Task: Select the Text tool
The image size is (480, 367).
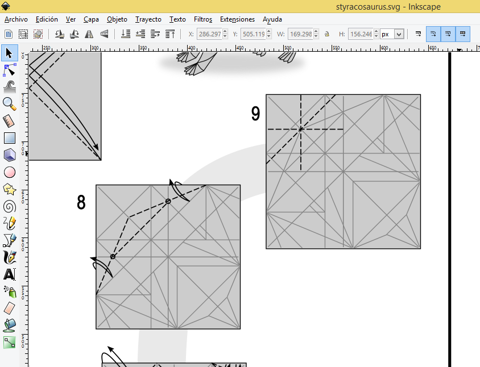Action: (x=9, y=274)
